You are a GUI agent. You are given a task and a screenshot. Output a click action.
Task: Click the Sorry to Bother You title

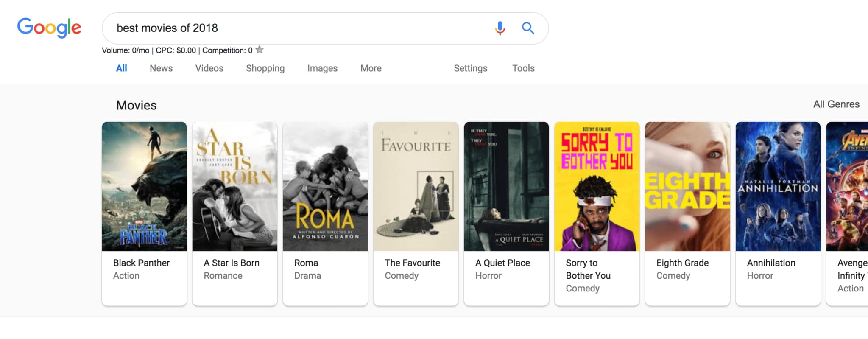click(x=588, y=269)
